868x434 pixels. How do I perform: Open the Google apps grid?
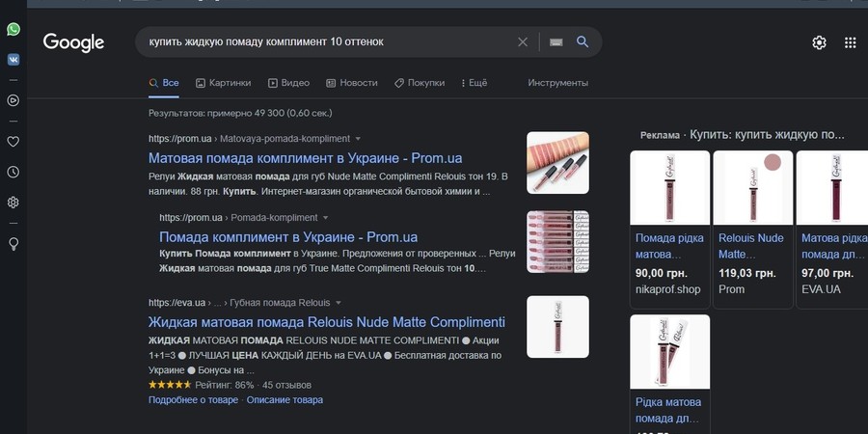(x=850, y=42)
